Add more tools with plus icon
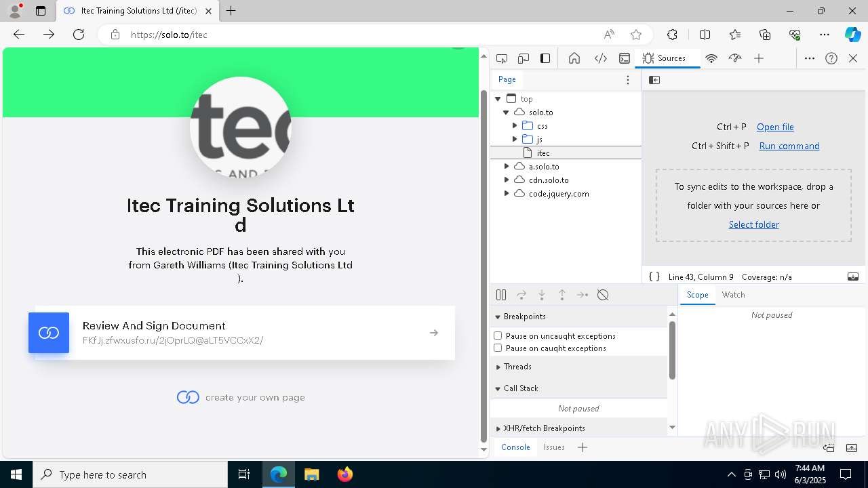 (759, 58)
